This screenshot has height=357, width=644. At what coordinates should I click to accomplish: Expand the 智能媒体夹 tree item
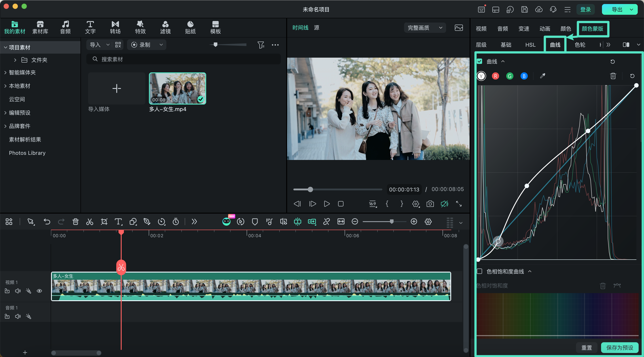point(5,72)
